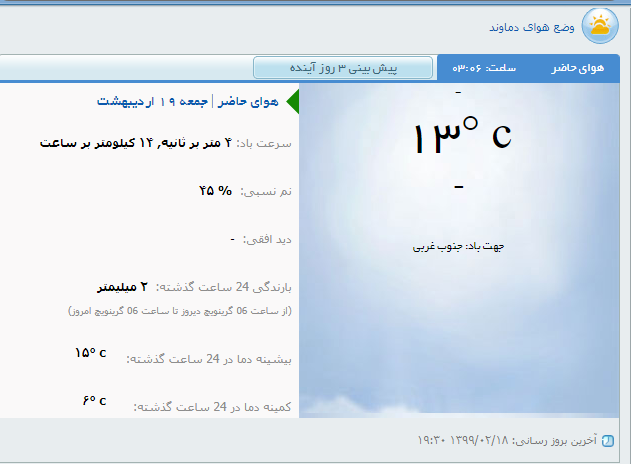Click the wind speed value ۴ متر بر ثانیه

pos(195,143)
